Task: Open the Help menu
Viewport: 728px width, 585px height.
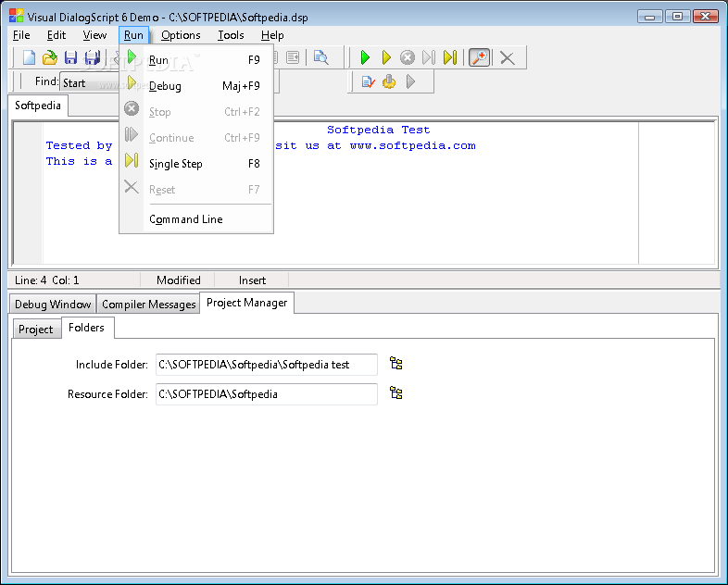Action: click(272, 35)
